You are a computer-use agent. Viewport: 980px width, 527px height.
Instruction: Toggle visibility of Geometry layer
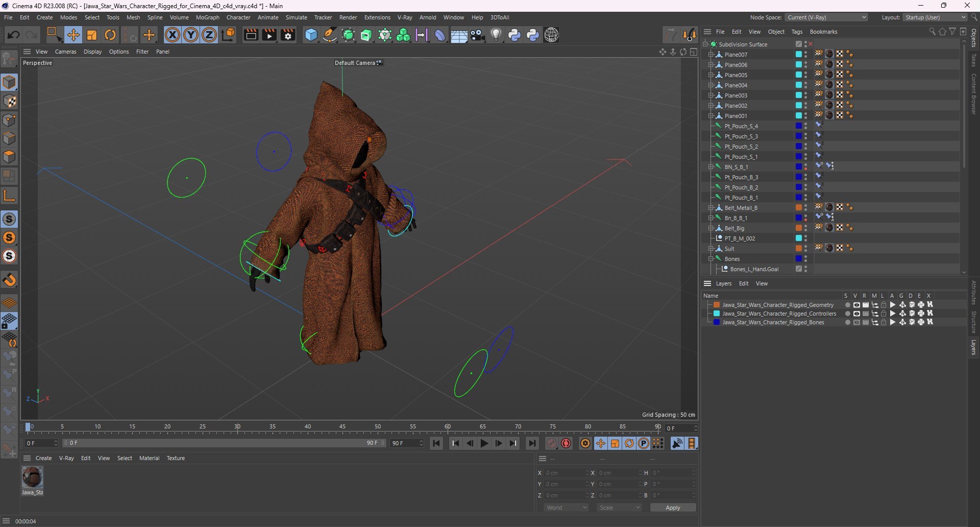pyautogui.click(x=856, y=305)
